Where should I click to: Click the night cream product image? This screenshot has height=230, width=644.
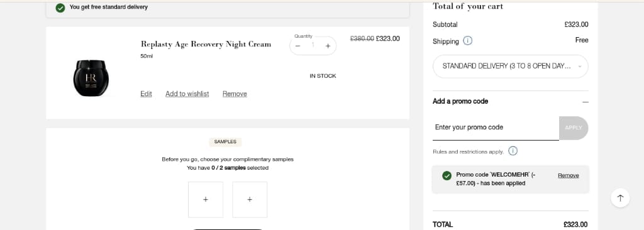tap(91, 78)
